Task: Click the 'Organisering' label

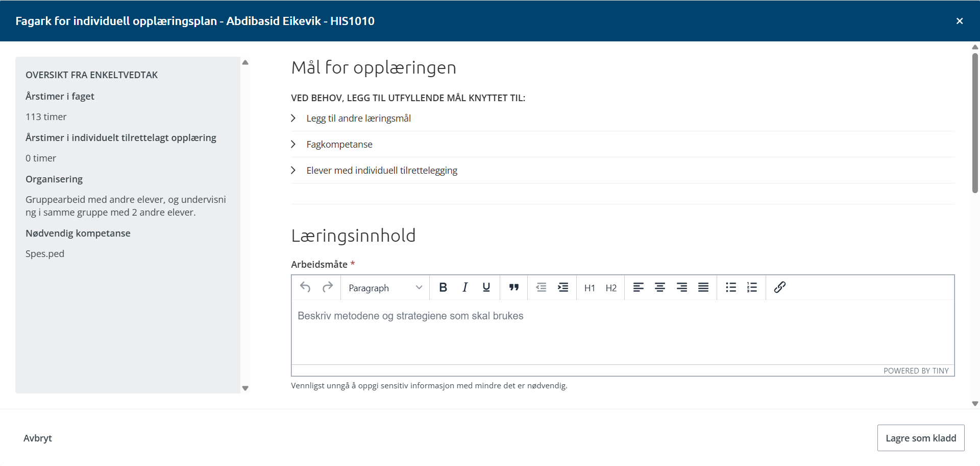Action: coord(54,179)
